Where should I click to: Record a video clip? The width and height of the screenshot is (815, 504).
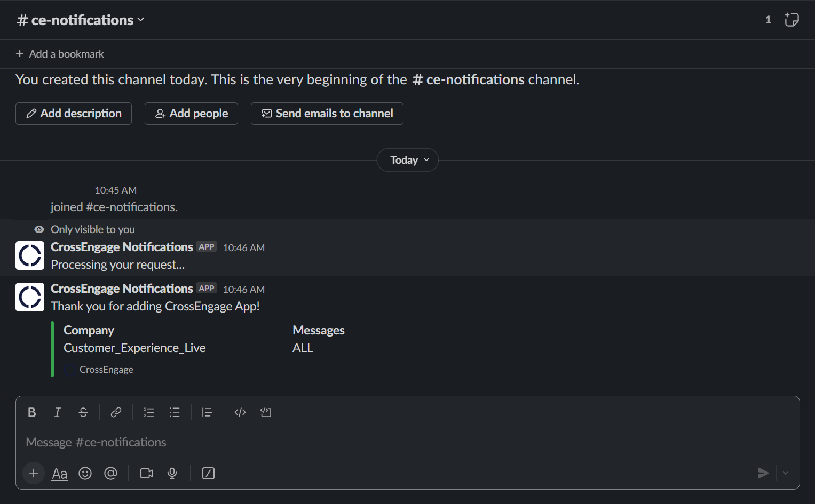147,473
